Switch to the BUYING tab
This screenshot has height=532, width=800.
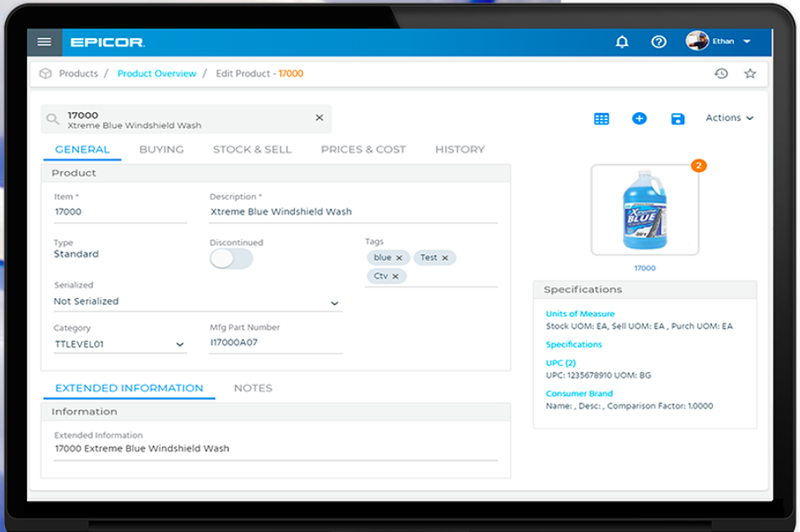(x=161, y=149)
